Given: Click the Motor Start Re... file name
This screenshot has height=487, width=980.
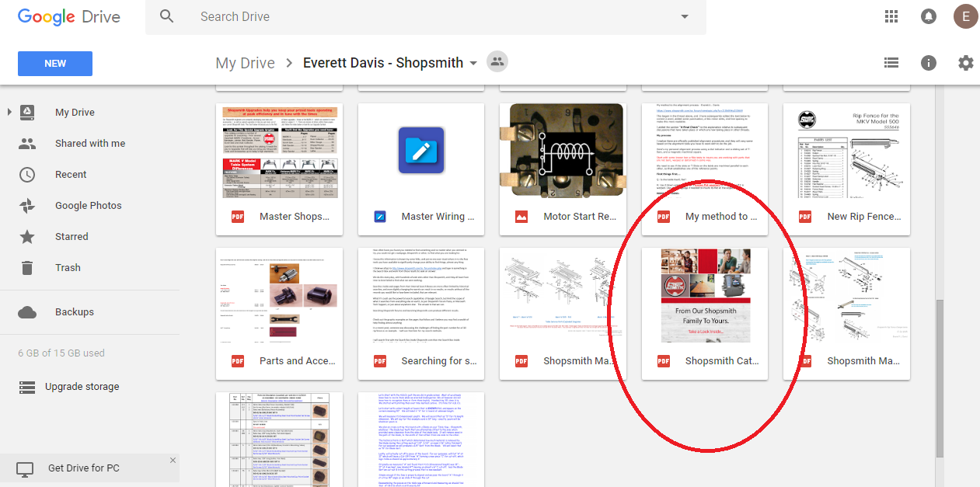Looking at the screenshot, I should pos(580,217).
